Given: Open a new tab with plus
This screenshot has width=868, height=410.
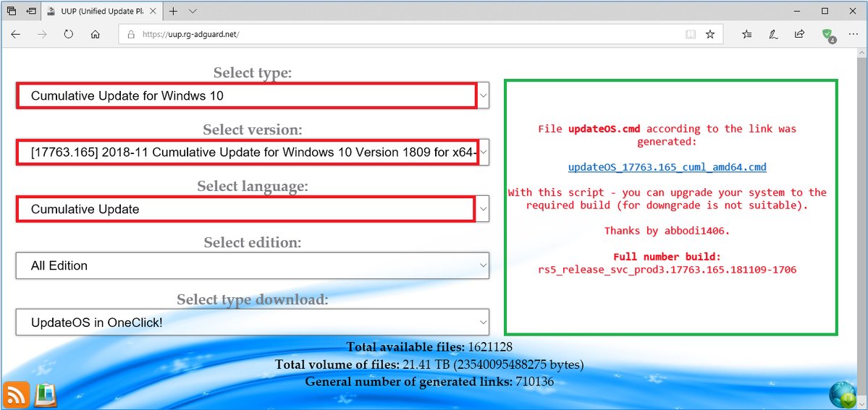Looking at the screenshot, I should (x=173, y=11).
